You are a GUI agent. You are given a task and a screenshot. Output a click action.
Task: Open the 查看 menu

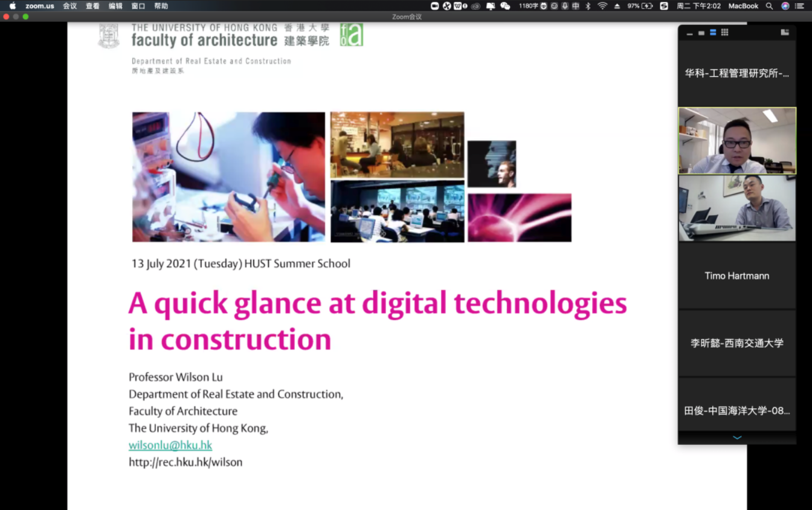(92, 6)
